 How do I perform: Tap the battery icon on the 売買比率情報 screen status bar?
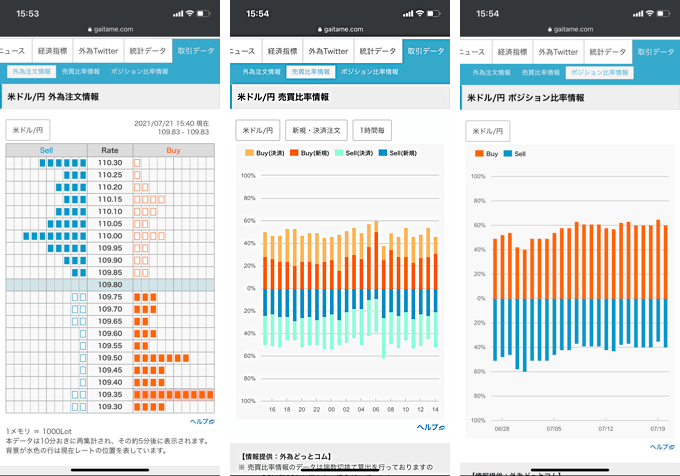pos(433,13)
